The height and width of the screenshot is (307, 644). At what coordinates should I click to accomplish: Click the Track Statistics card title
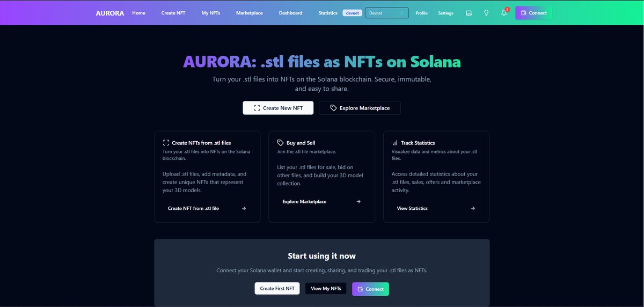click(418, 143)
